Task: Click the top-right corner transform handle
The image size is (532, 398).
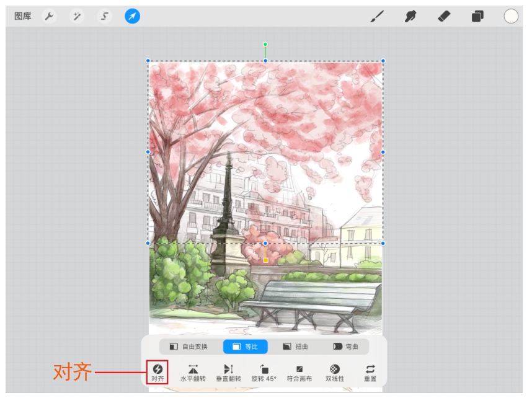Action: [383, 61]
